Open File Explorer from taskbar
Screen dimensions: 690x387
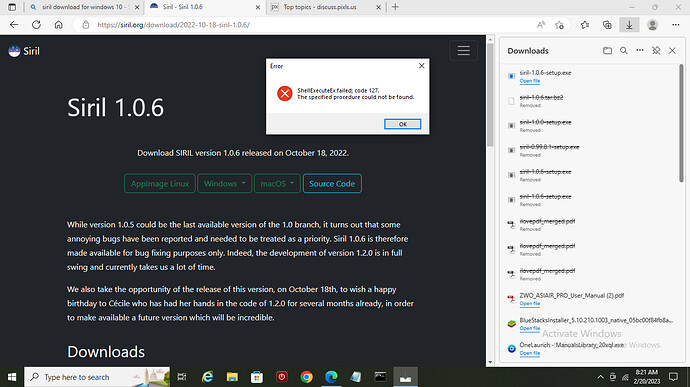[x=232, y=377]
